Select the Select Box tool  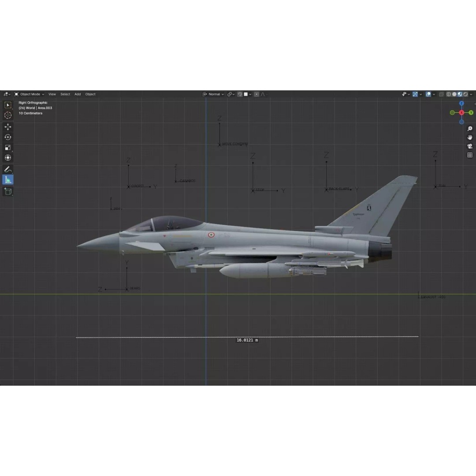(8, 105)
